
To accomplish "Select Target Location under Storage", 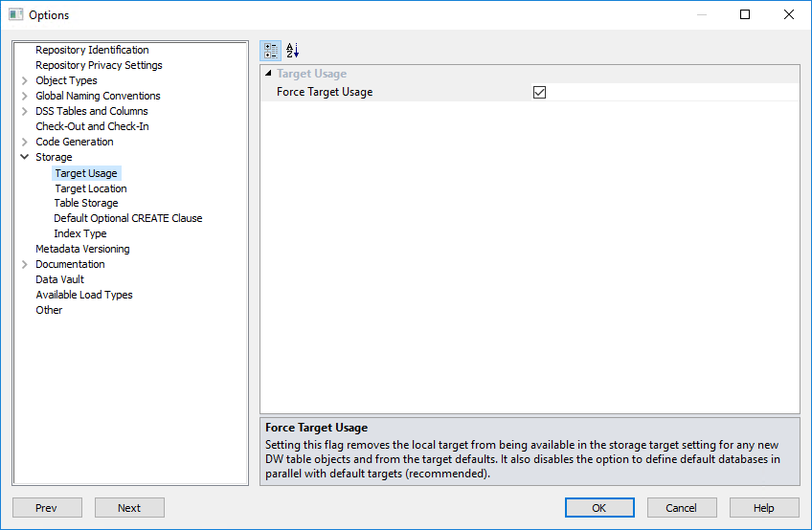I will pyautogui.click(x=90, y=188).
